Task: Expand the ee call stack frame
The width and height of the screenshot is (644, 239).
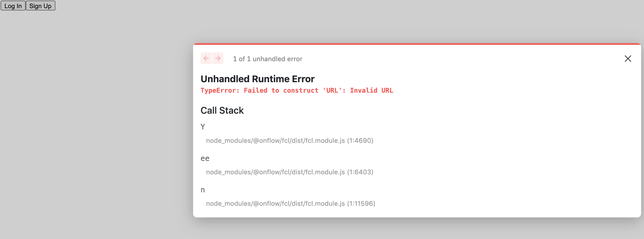Action: click(204, 158)
